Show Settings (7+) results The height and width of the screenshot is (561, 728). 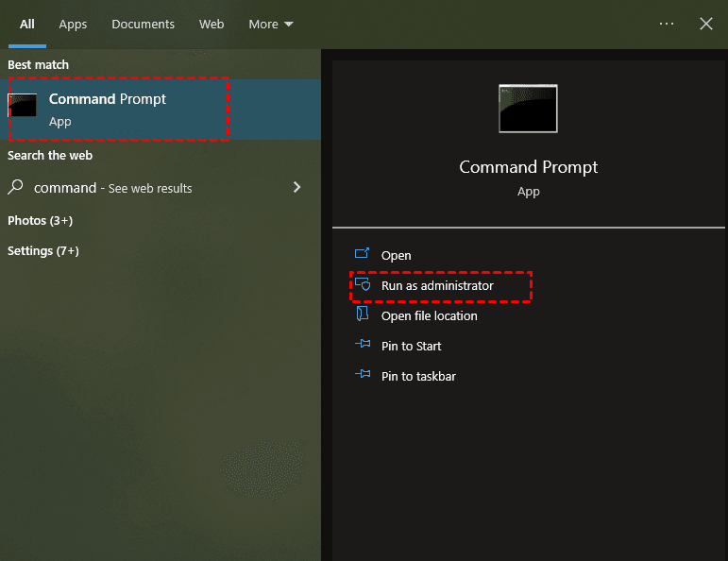42,250
